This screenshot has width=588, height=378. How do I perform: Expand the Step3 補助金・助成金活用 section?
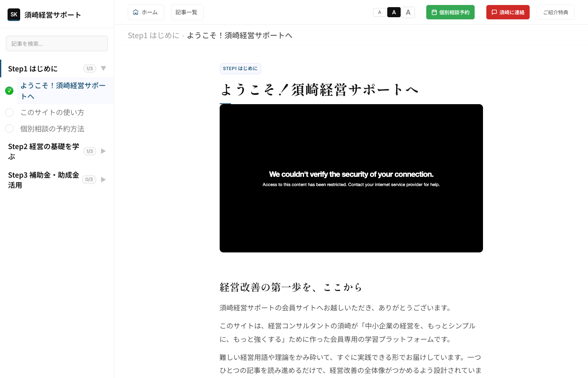pos(103,179)
